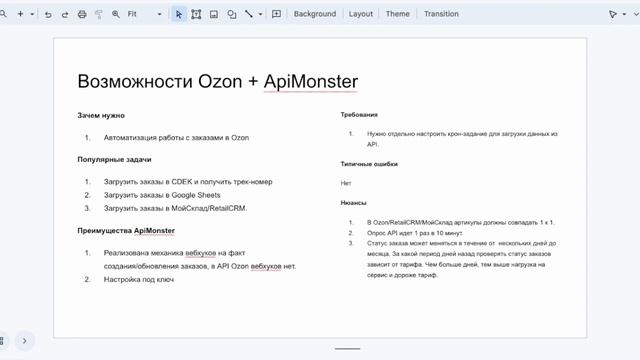Click the zoom magnifier icon
The width and height of the screenshot is (640, 360).
116,14
